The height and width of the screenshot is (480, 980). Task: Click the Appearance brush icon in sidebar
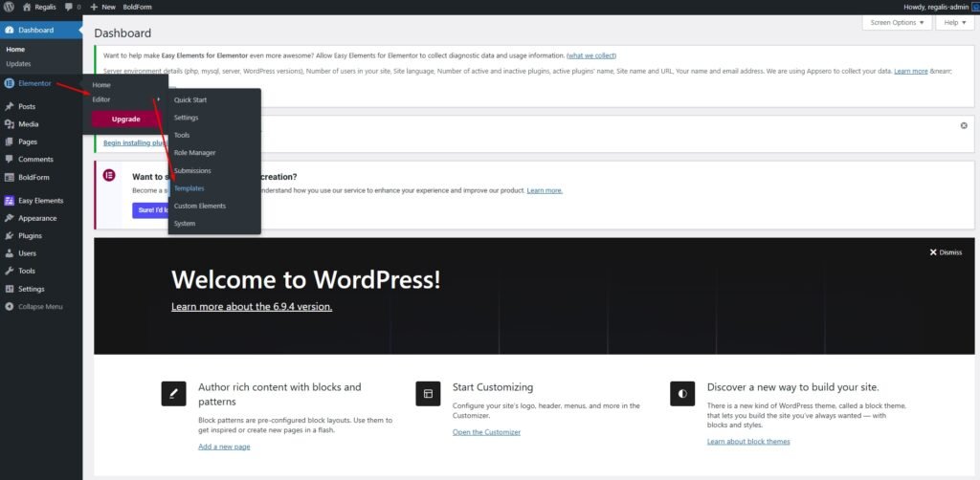[10, 218]
